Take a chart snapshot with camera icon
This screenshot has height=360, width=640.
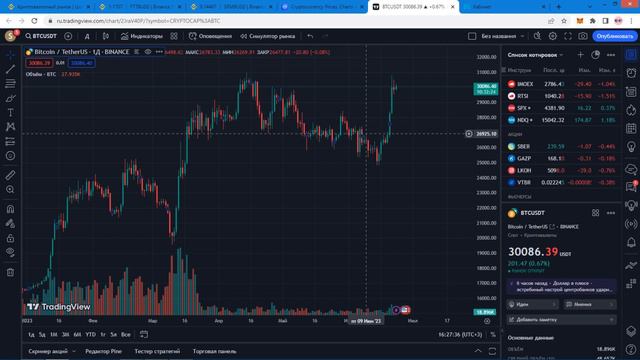pos(583,36)
